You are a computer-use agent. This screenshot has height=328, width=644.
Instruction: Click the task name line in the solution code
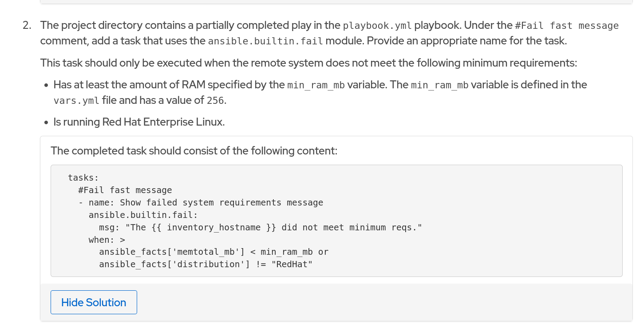205,203
